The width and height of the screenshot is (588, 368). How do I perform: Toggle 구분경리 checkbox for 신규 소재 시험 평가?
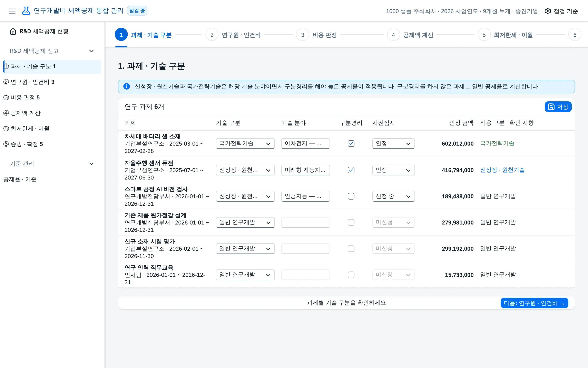[351, 248]
